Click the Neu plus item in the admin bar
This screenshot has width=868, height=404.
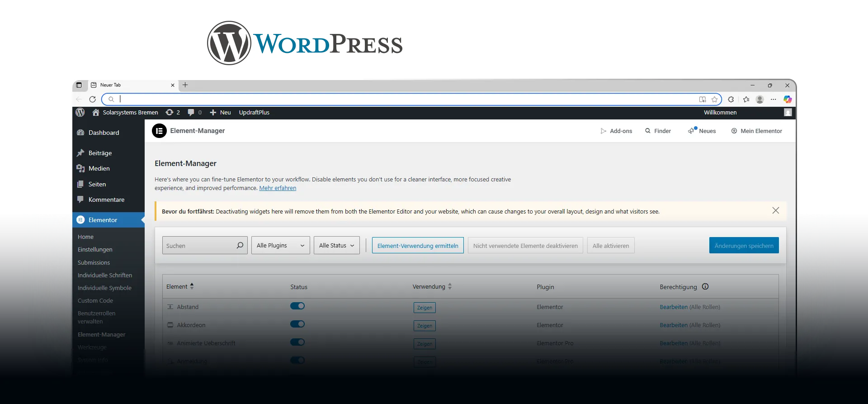coord(220,112)
